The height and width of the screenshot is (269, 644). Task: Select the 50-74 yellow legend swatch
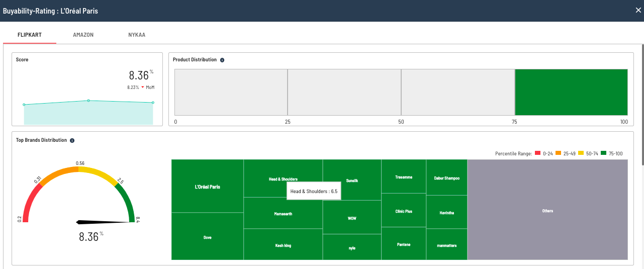coord(581,153)
